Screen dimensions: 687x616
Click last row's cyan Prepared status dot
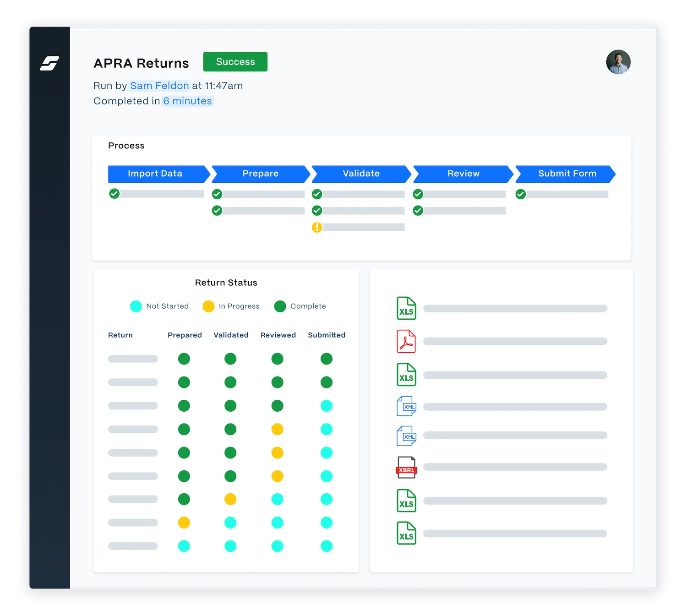[184, 546]
